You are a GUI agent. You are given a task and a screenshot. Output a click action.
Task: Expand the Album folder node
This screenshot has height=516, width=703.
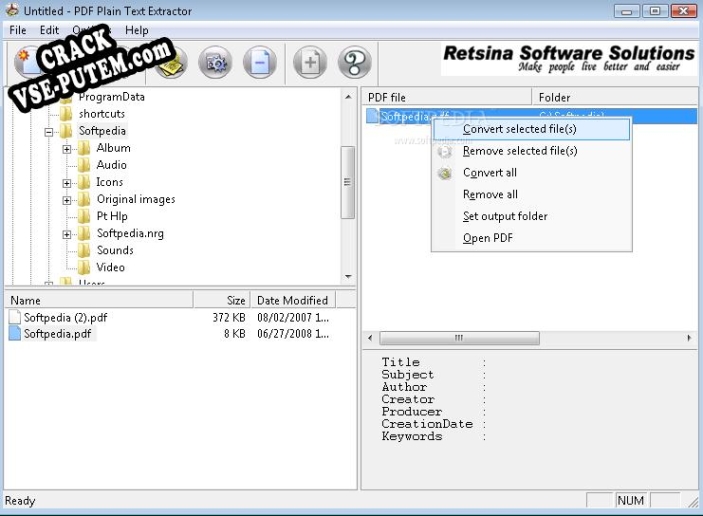pos(66,149)
